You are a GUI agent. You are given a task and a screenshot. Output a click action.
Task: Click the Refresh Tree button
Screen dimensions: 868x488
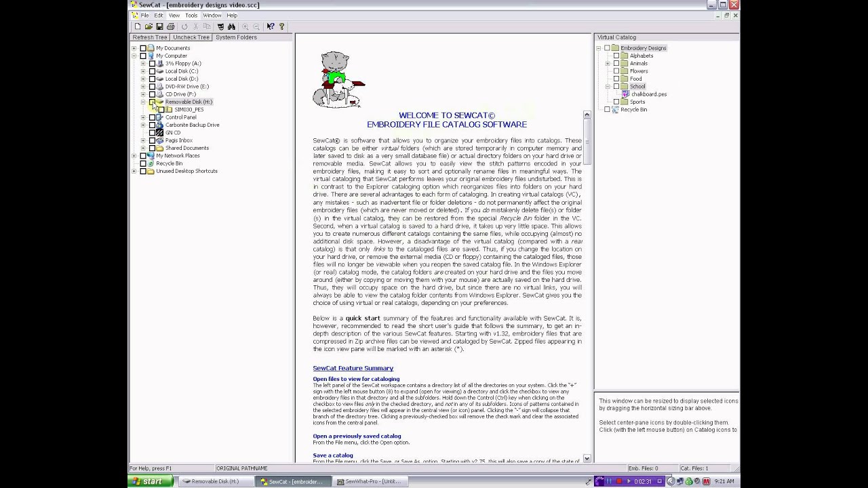point(150,37)
